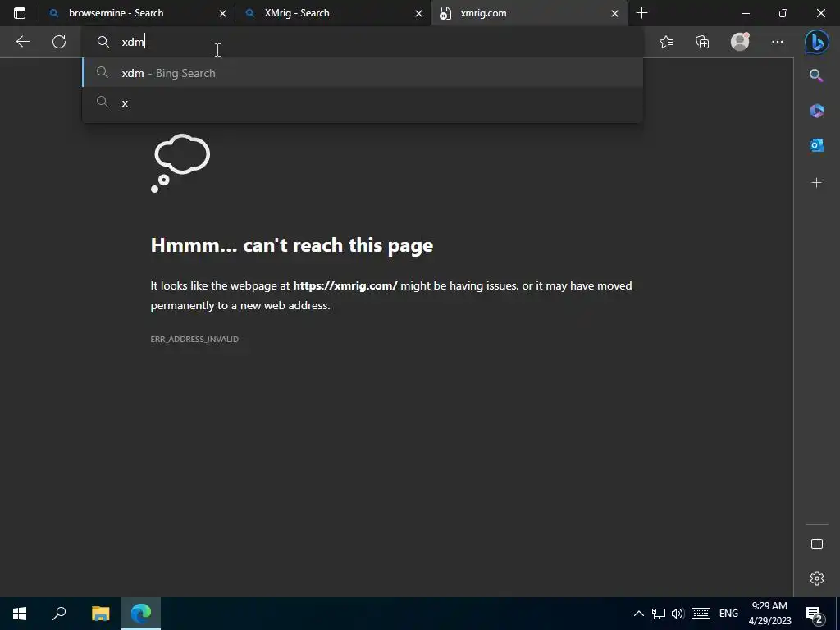The width and height of the screenshot is (840, 630).
Task: Open the Bing chat sidebar button
Action: 816,43
